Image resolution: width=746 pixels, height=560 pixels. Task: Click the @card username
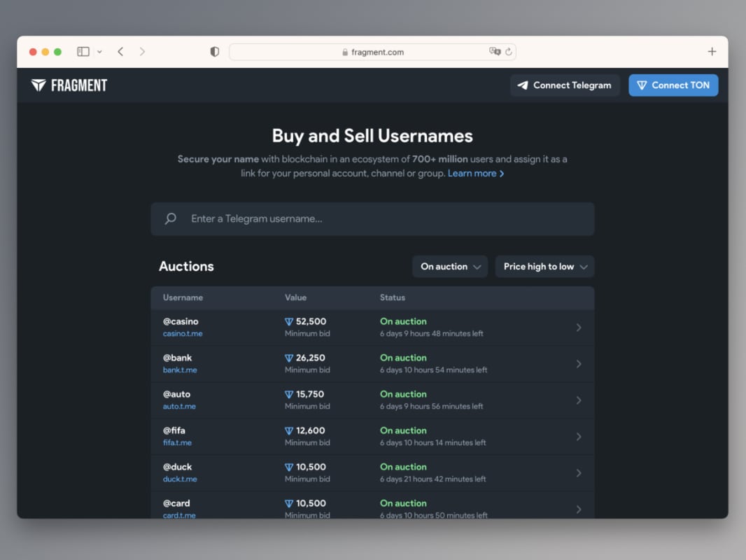click(176, 503)
